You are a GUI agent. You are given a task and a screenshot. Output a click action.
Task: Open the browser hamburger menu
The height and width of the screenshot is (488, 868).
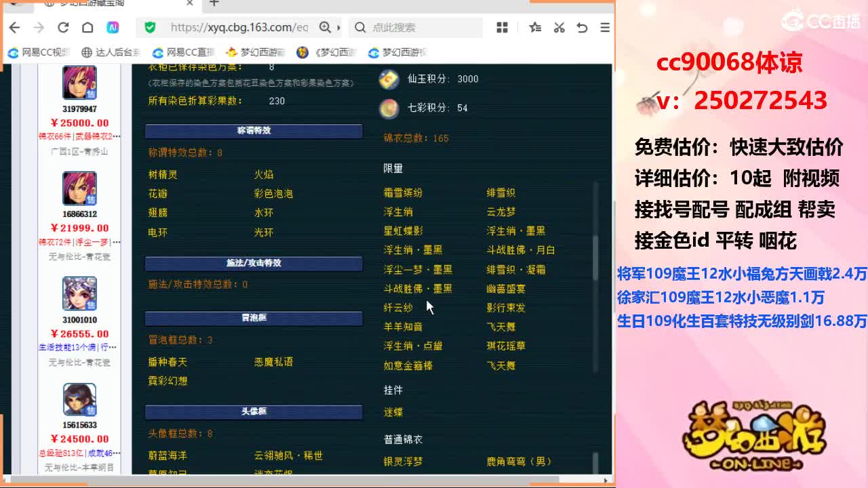605,27
